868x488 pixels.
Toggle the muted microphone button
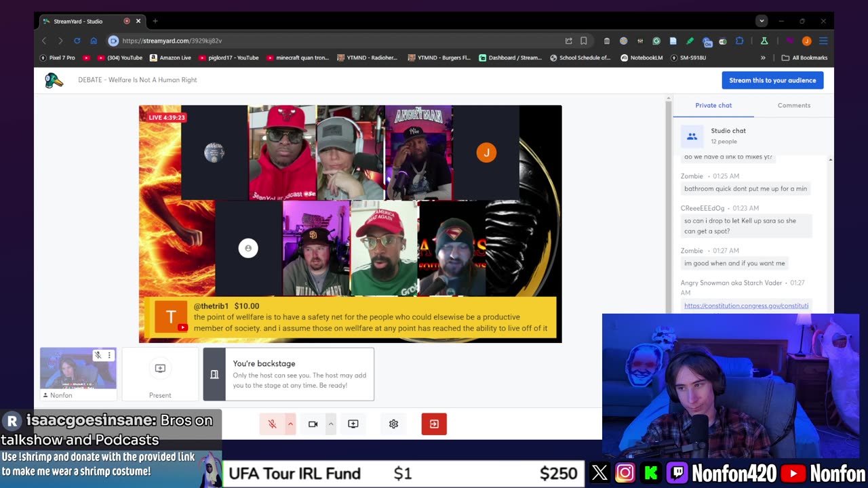point(272,424)
